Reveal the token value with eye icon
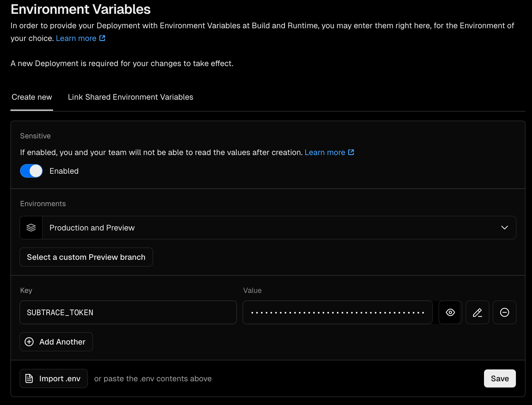Viewport: 532px width, 405px height. coord(450,312)
